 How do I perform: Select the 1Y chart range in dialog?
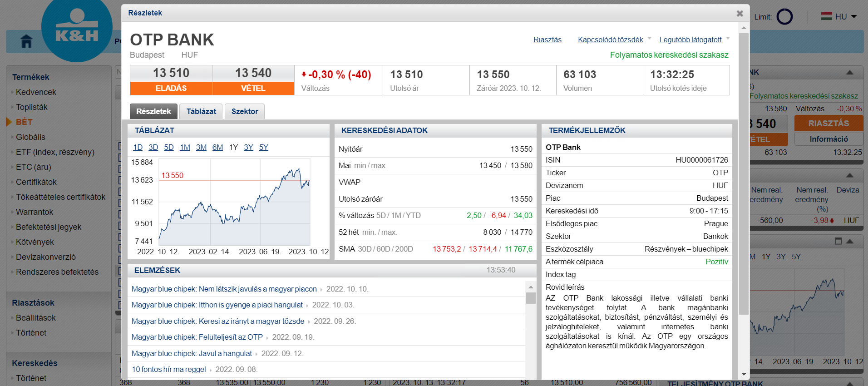pos(233,147)
